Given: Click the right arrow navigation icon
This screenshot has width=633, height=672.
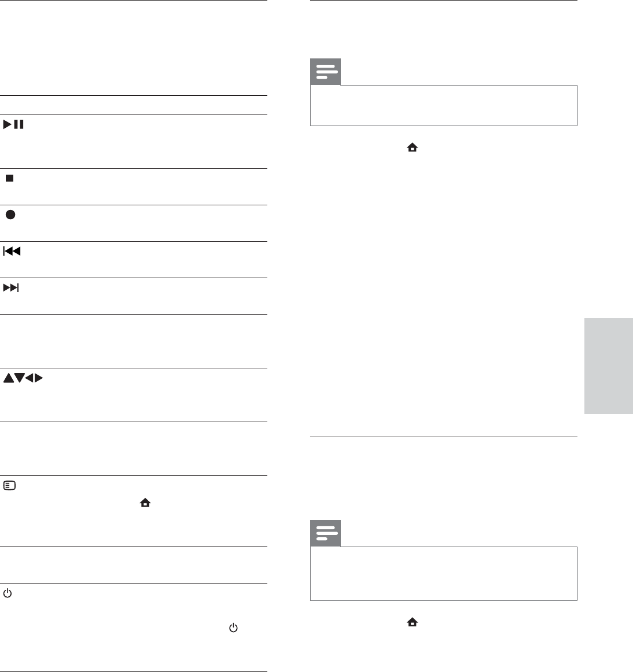Looking at the screenshot, I should (39, 378).
